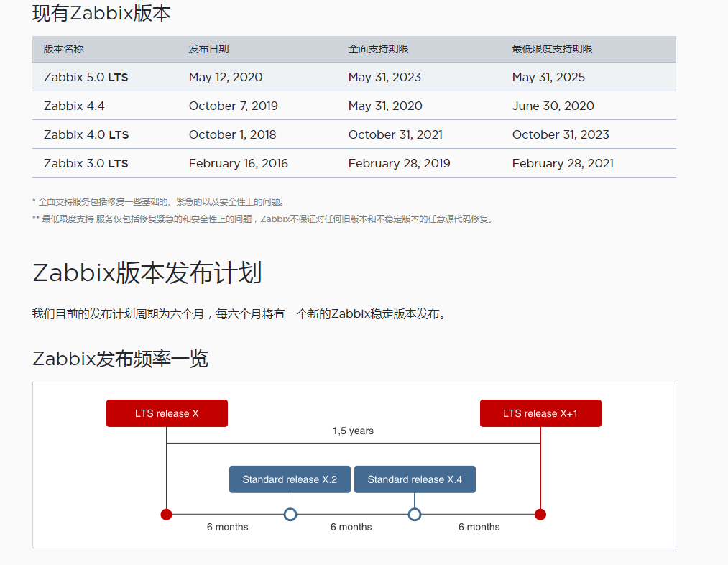Image resolution: width=728 pixels, height=565 pixels.
Task: Click the 最低限度支持 footnote line
Action: (x=263, y=219)
